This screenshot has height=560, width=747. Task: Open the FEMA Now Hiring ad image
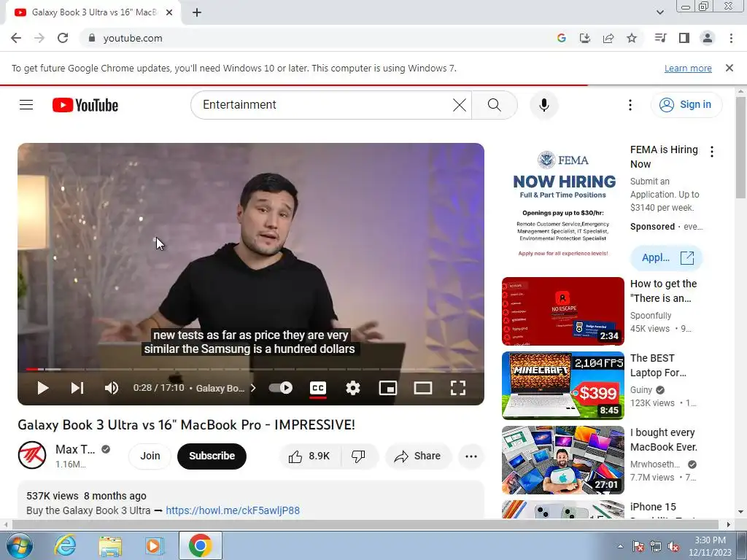point(562,203)
